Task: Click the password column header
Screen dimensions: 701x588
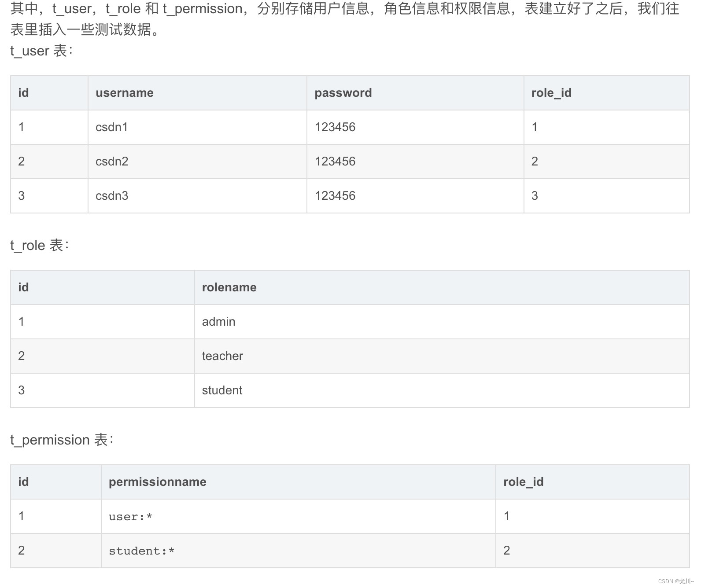Action: (415, 93)
